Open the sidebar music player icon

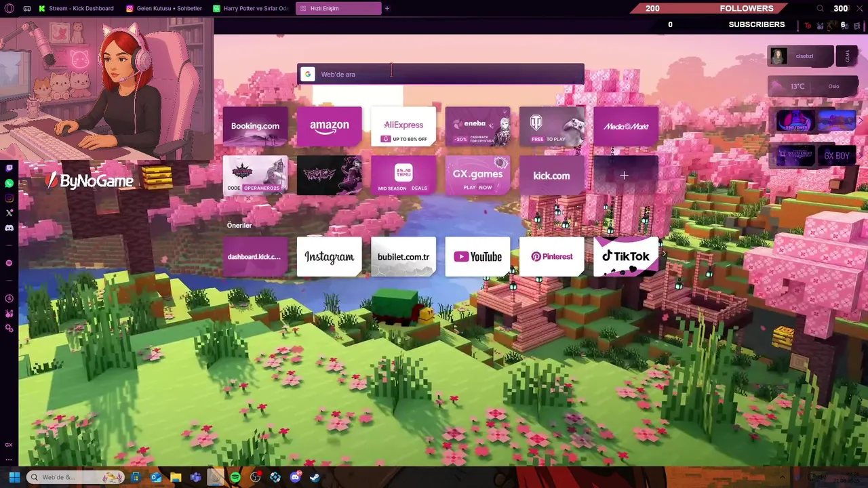click(9, 263)
